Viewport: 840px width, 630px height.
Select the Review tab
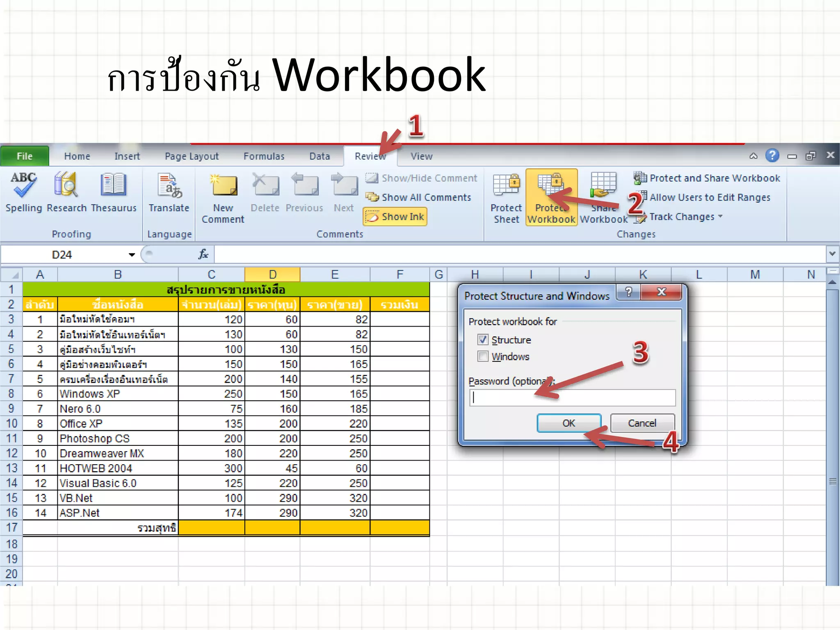tap(370, 156)
